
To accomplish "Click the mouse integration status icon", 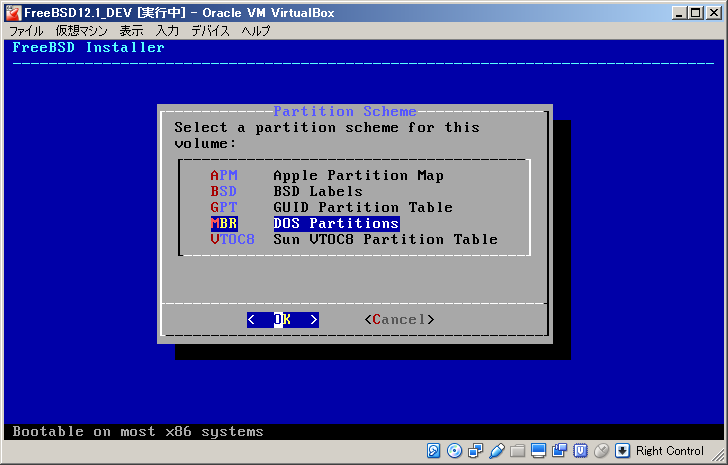I will tap(601, 450).
